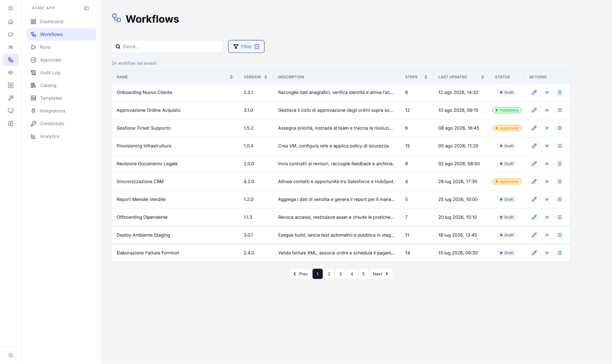Edit the Provisioning Infrastruttura workflow
This screenshot has height=364, width=612.
point(534,146)
